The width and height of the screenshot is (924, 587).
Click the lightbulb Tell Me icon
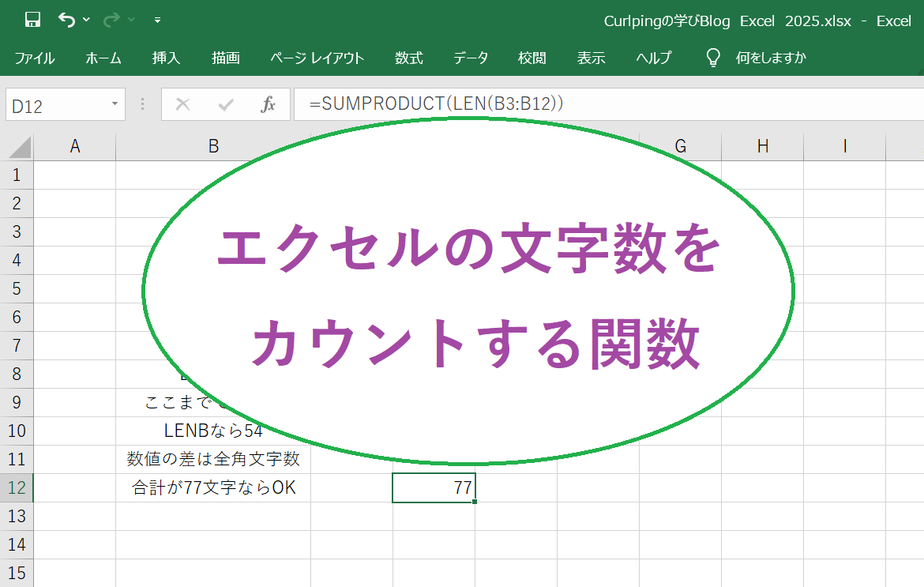click(713, 58)
